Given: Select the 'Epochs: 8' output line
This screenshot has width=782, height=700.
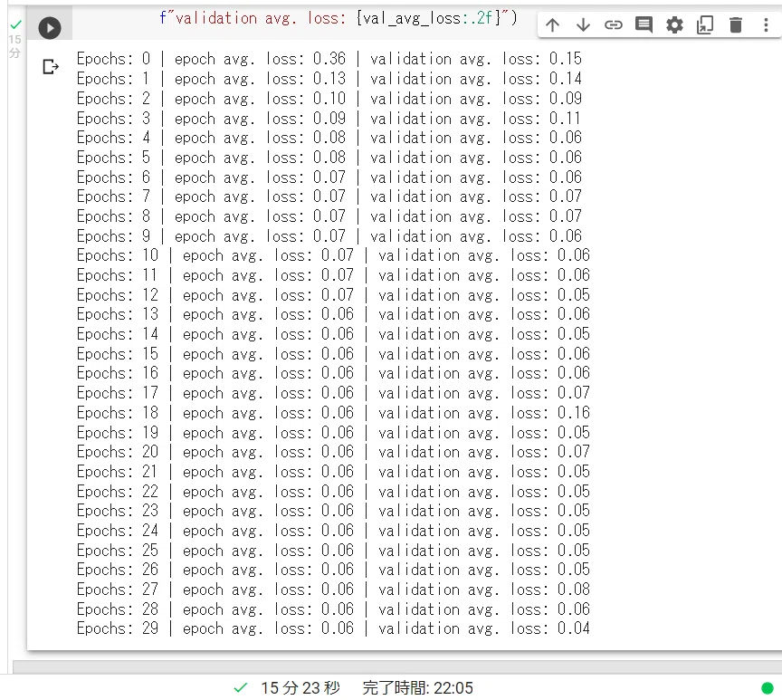Looking at the screenshot, I should [x=329, y=216].
